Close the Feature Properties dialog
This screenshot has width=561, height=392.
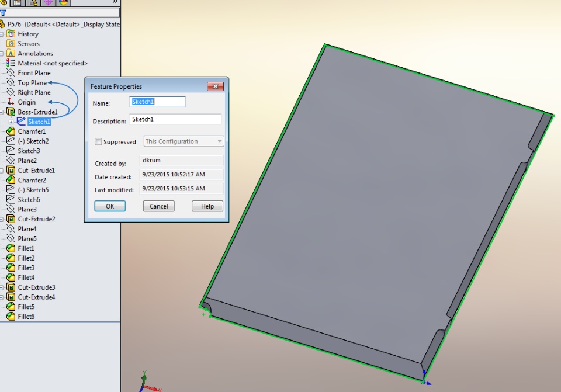(216, 86)
